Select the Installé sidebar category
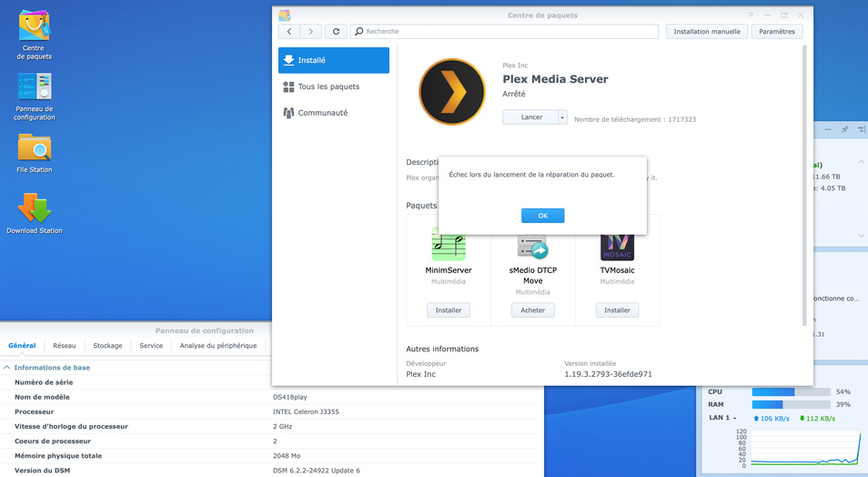The image size is (868, 477). pyautogui.click(x=334, y=60)
